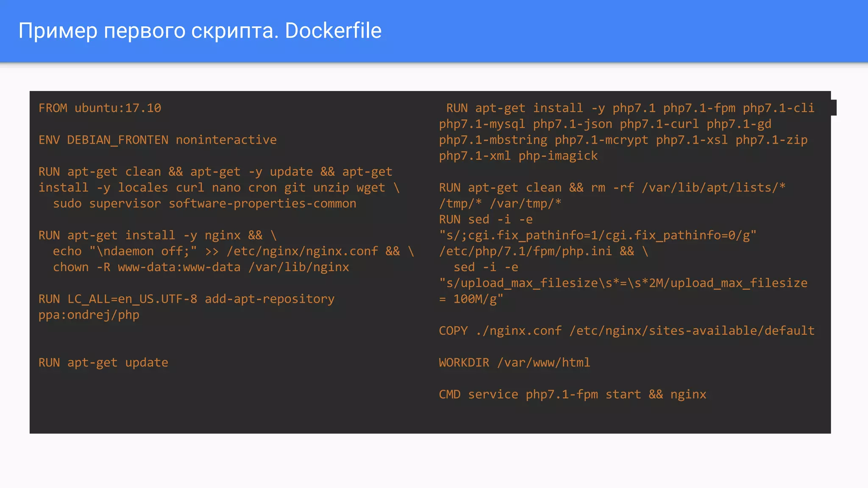
Task: Click the slide title 'Пример первого скрипта. Dockerfile'
Action: pyautogui.click(x=200, y=31)
